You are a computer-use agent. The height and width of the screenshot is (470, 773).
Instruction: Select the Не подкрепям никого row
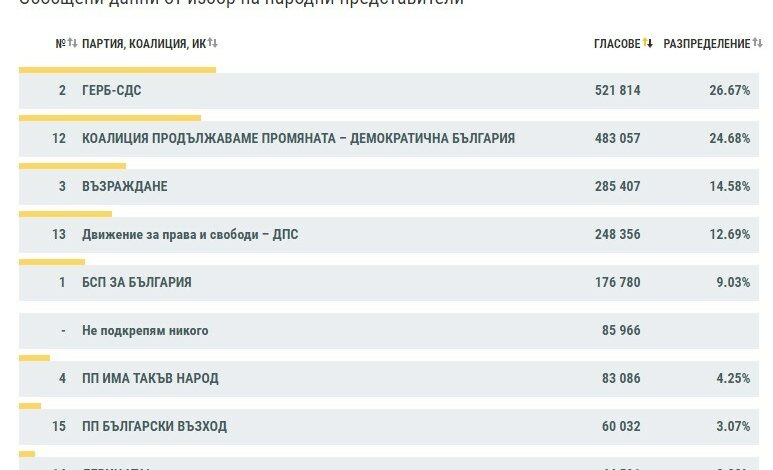(388, 330)
